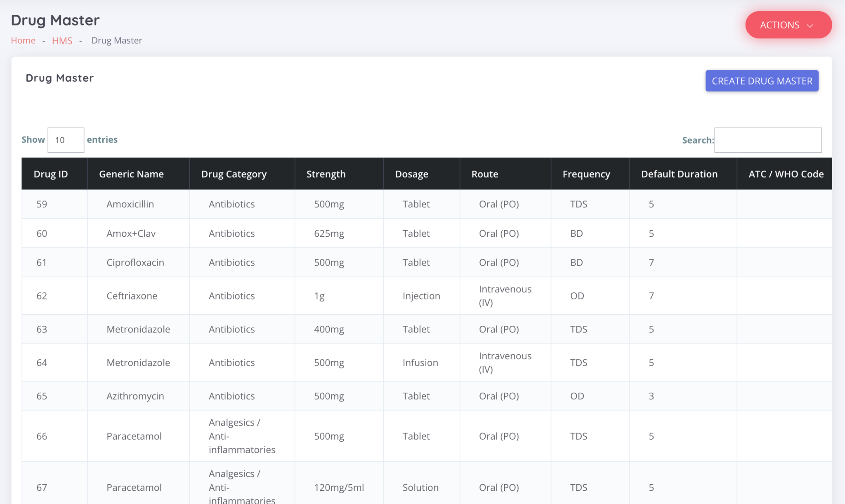Sort by Frequency column header

point(586,174)
